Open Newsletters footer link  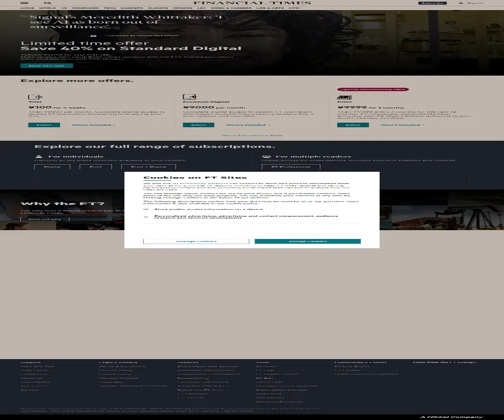(x=270, y=397)
